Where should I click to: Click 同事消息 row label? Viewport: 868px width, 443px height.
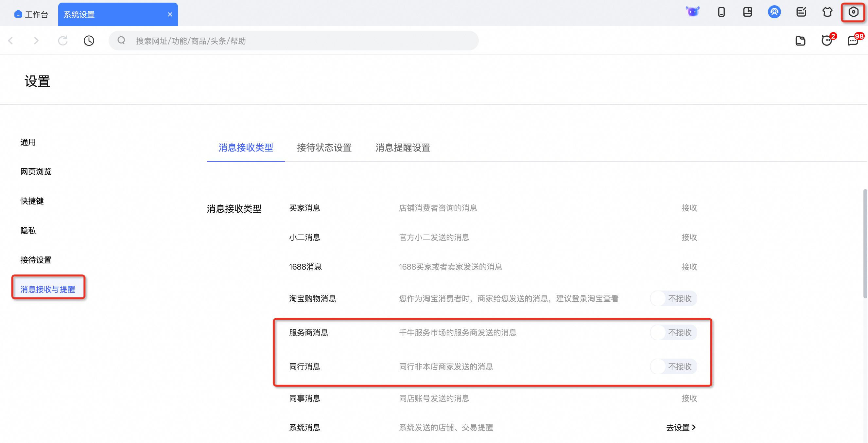click(304, 399)
